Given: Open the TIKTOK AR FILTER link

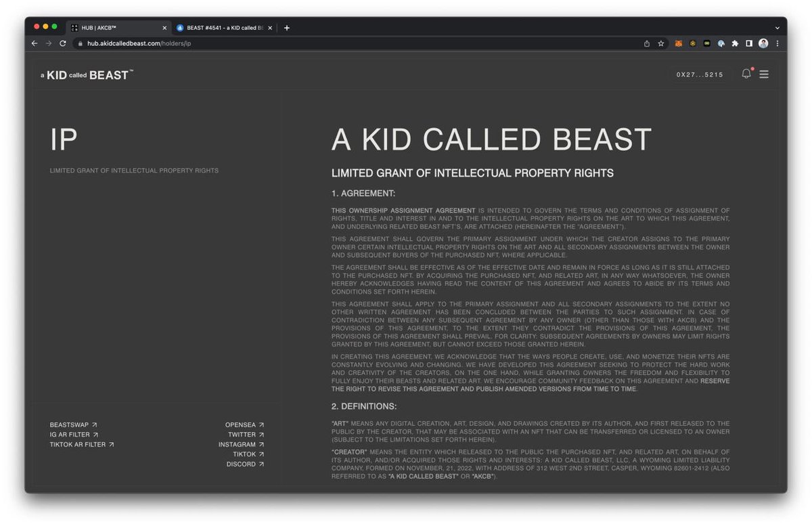Looking at the screenshot, I should pyautogui.click(x=82, y=445).
